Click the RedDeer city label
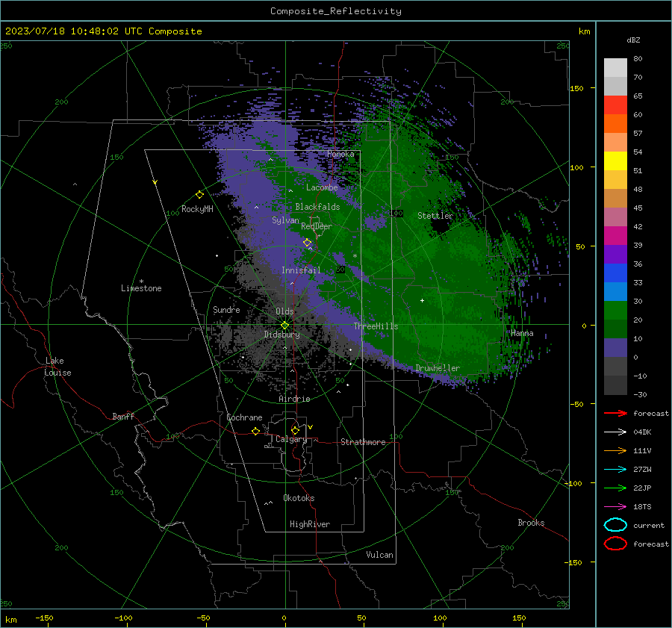The height and width of the screenshot is (628, 672). 317,226
